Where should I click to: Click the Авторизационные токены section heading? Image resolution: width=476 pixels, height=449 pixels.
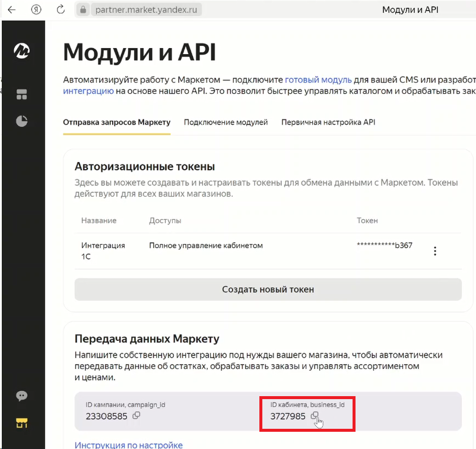coord(145,166)
